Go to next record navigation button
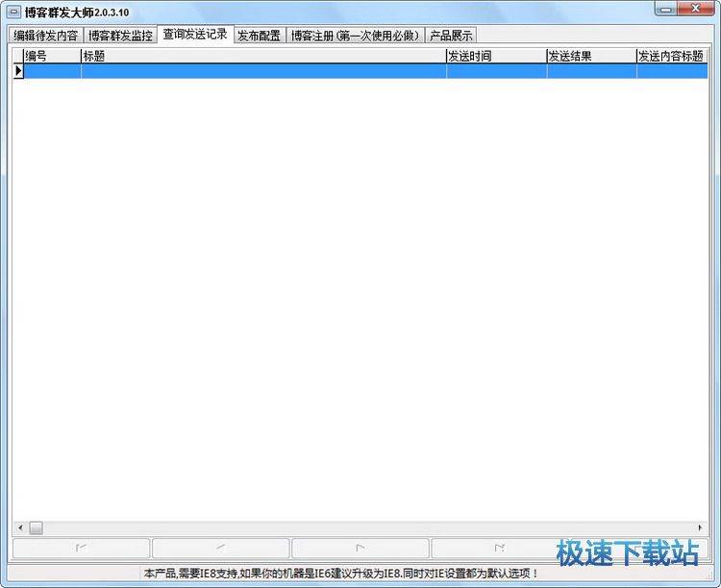 360,549
